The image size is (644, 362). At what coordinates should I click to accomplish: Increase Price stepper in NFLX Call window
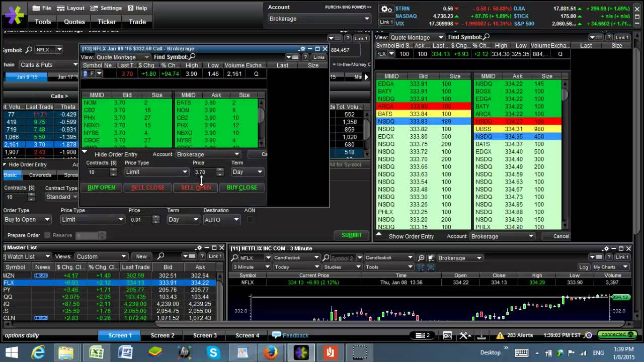pos(220,169)
